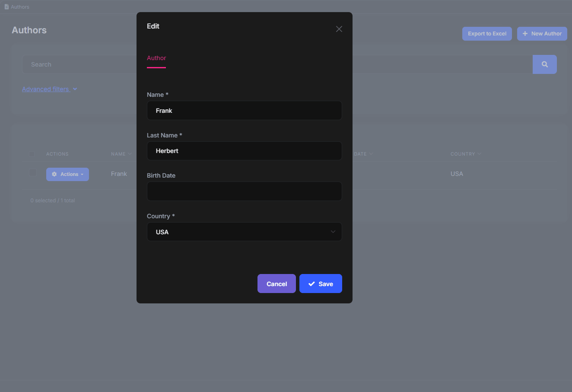Viewport: 572px width, 392px height.
Task: Dismiss the Edit dialog via the X icon
Action: pos(339,29)
